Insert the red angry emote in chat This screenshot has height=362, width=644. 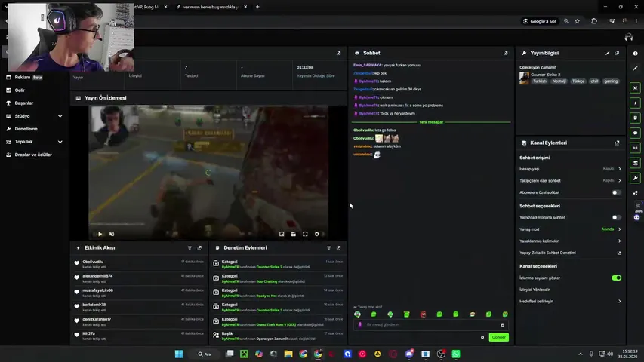point(423,314)
